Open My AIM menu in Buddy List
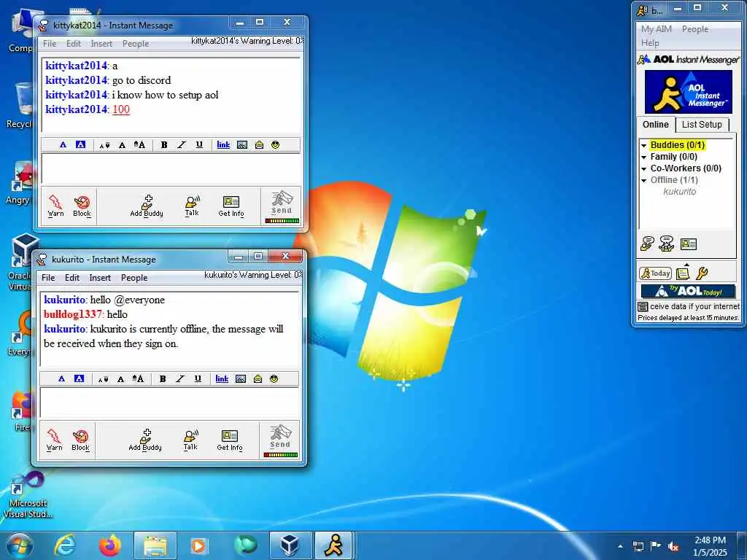 pyautogui.click(x=657, y=29)
